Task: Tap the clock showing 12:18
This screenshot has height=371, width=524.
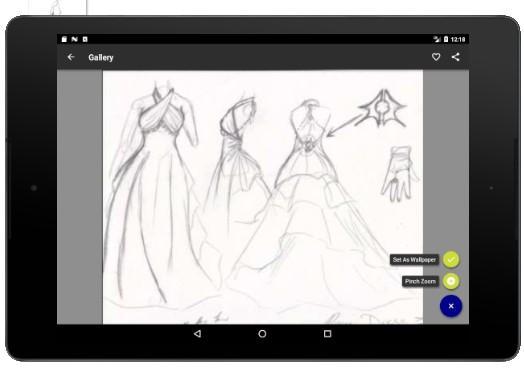Action: pos(458,39)
